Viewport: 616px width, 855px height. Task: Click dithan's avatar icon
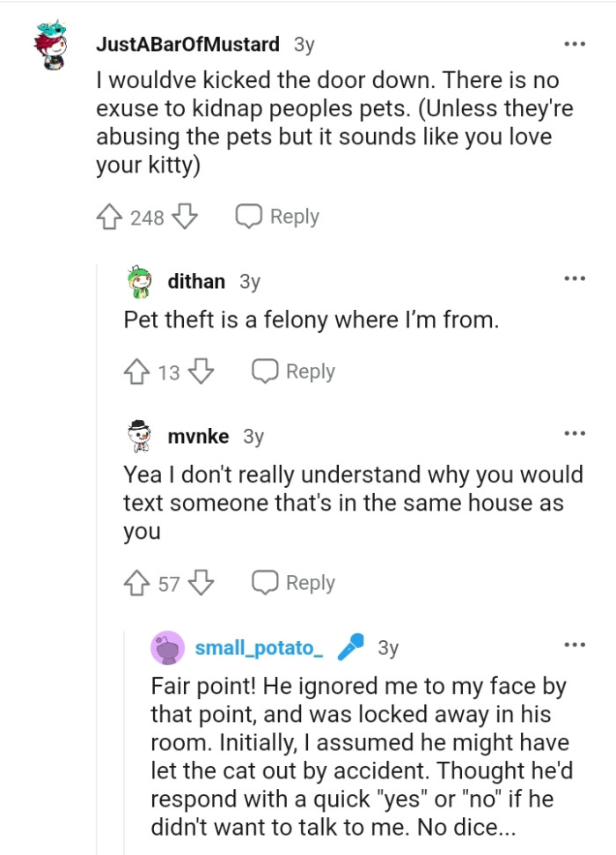(x=139, y=282)
